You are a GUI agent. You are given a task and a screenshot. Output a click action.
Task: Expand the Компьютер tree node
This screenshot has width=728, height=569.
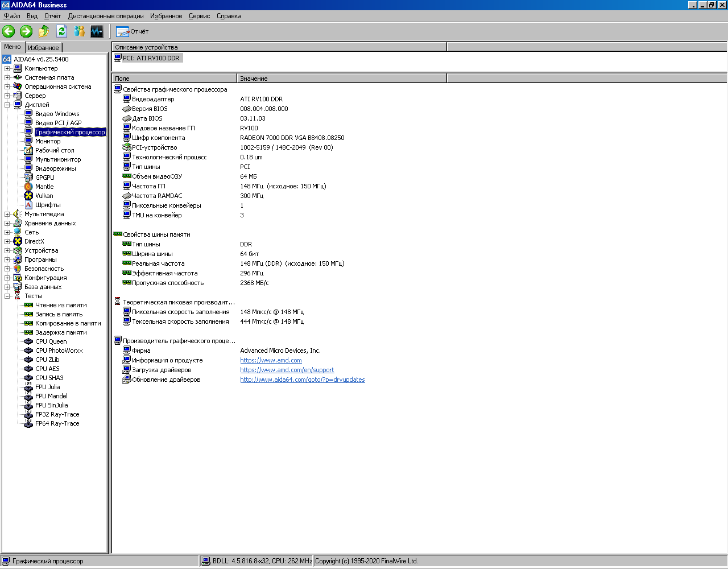pyautogui.click(x=7, y=68)
